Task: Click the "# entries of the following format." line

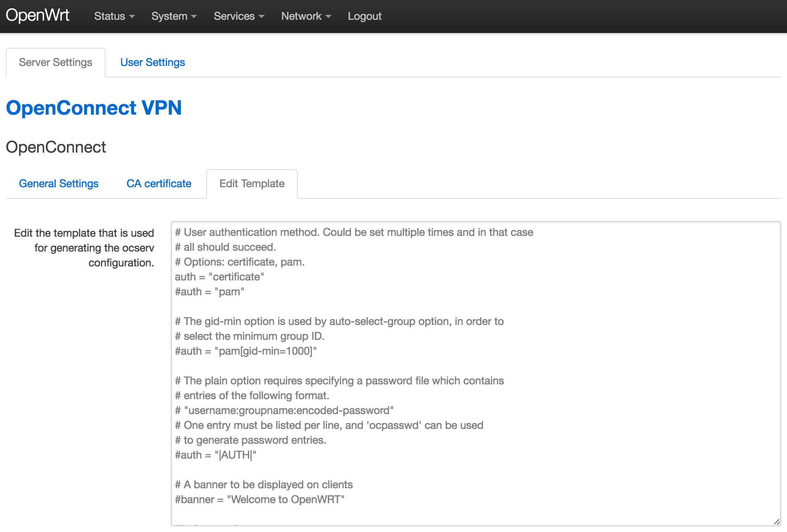Action: coord(252,395)
